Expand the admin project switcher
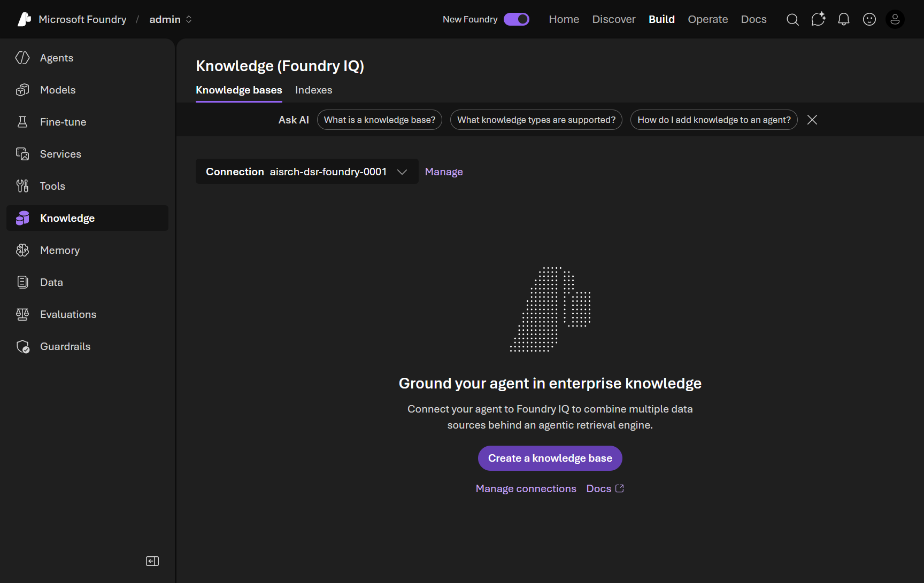The height and width of the screenshot is (583, 924). point(171,19)
